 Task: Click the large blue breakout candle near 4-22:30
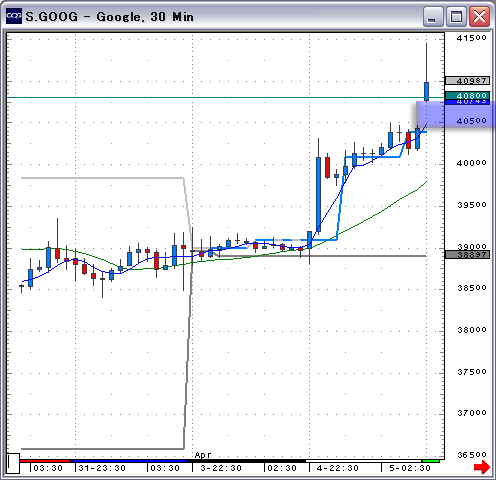click(319, 194)
